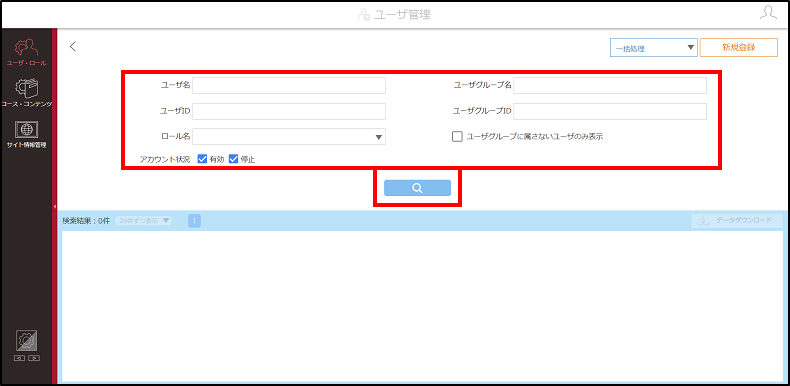Open the サイト情報管理 sidebar section

click(26, 135)
